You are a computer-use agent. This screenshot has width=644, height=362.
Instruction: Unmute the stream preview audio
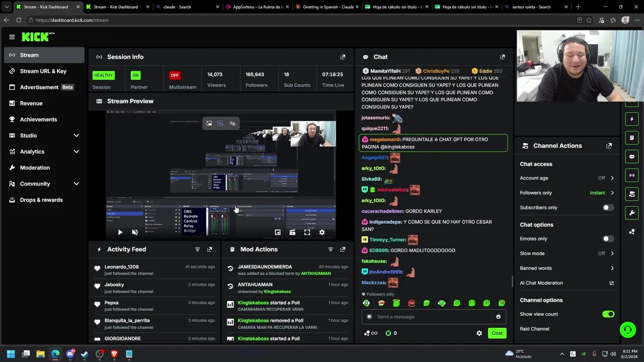pos(135,232)
